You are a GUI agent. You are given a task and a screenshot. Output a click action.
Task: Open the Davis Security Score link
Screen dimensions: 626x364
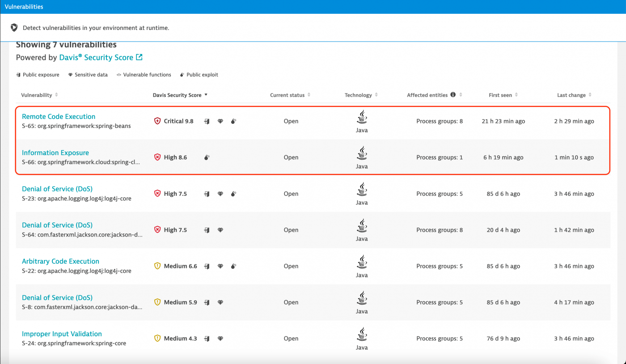(96, 57)
